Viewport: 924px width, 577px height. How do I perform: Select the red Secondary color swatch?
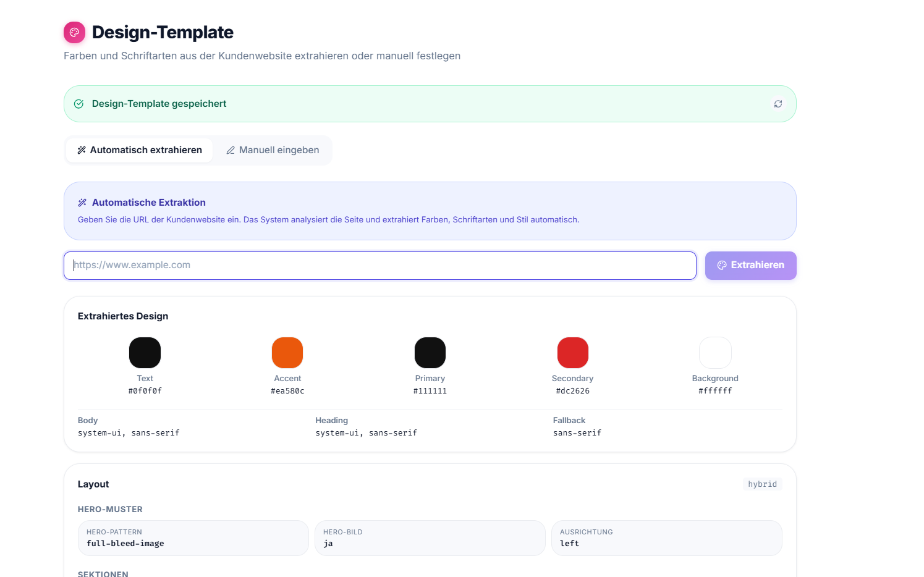tap(573, 353)
